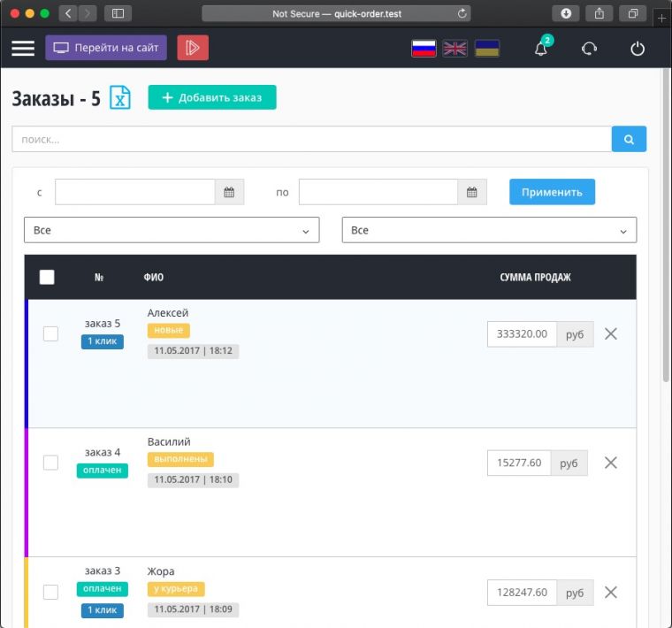Check the select-all checkbox in table header
This screenshot has height=628, width=672.
[47, 277]
